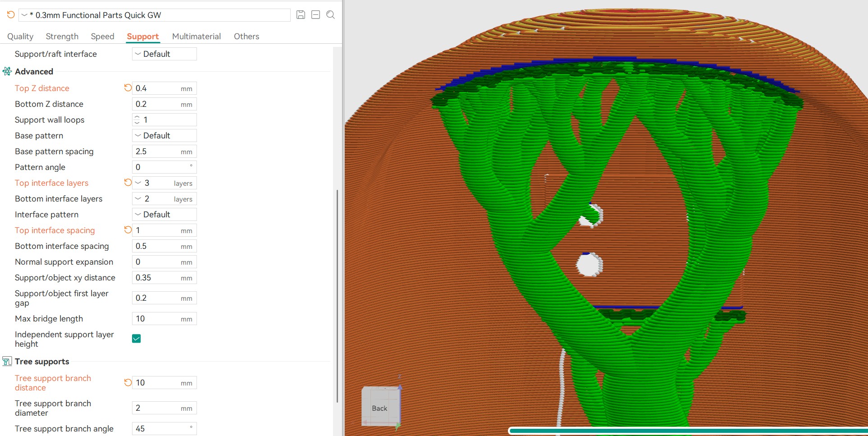Reset Top Z distance to default

point(128,88)
